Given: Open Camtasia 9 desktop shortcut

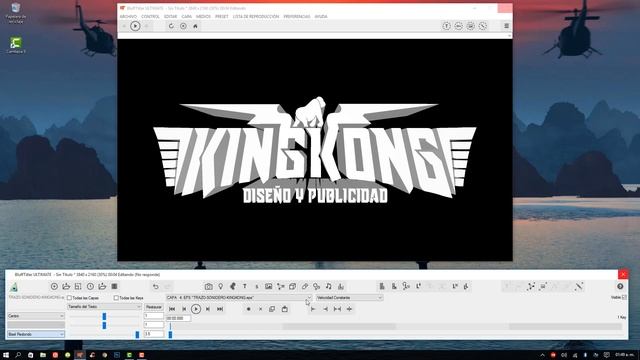Looking at the screenshot, I should coord(16,45).
